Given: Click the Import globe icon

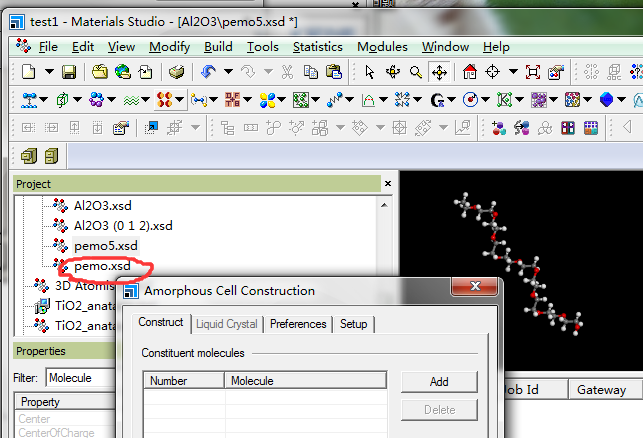Looking at the screenshot, I should click(123, 72).
